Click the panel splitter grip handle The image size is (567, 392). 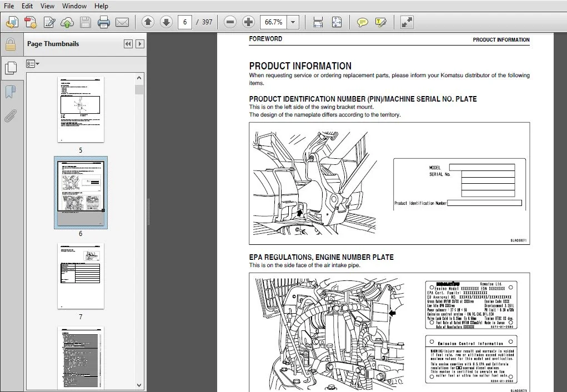click(149, 212)
